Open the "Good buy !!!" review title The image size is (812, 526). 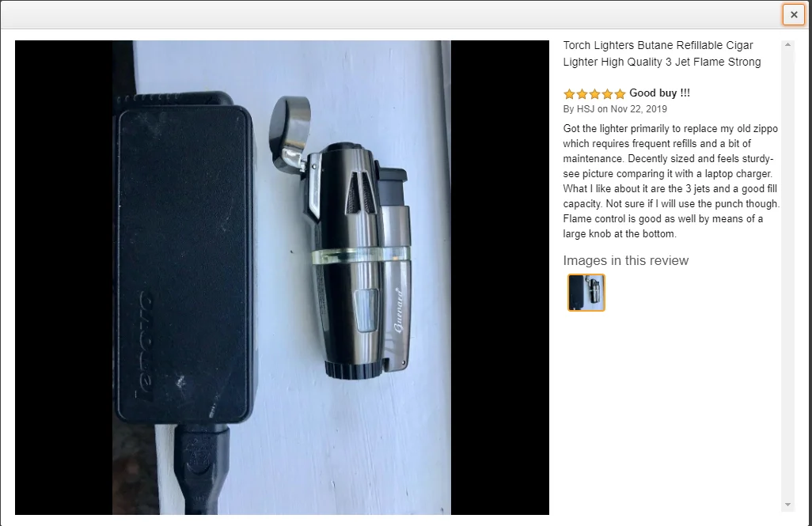pos(659,93)
